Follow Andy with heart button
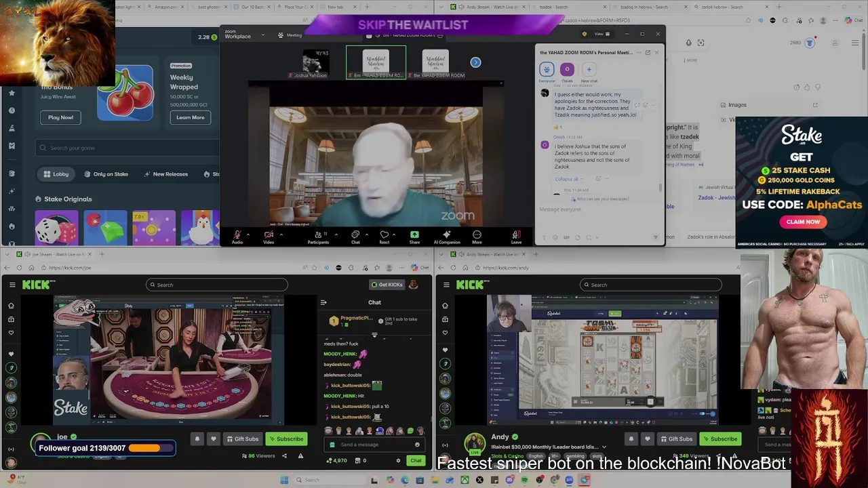 click(647, 439)
